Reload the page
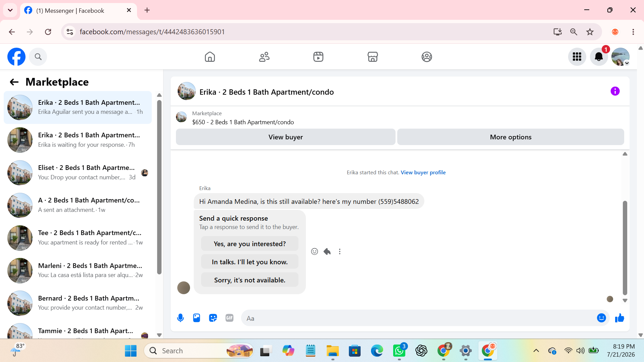Image resolution: width=644 pixels, height=362 pixels. [x=48, y=32]
